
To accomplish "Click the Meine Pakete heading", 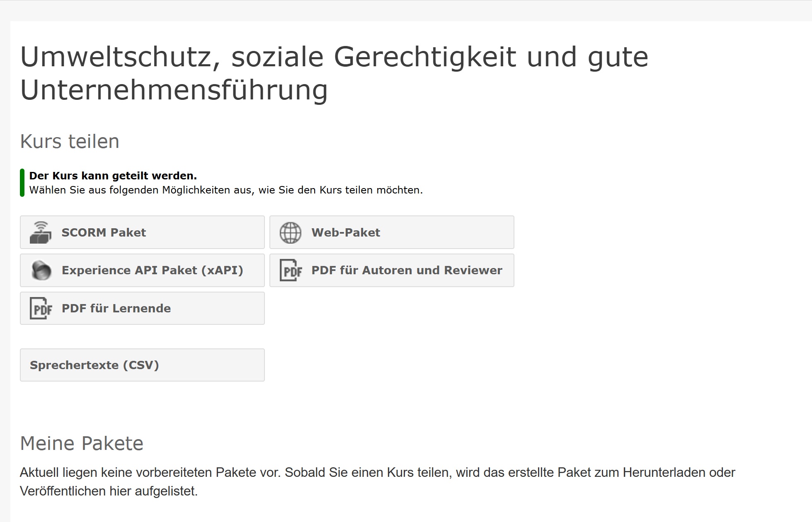I will [x=82, y=443].
